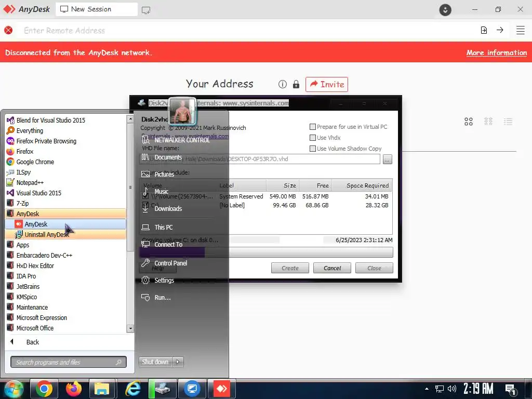Click the dark download circle icon in the title bar
532x399 pixels.
[445, 9]
